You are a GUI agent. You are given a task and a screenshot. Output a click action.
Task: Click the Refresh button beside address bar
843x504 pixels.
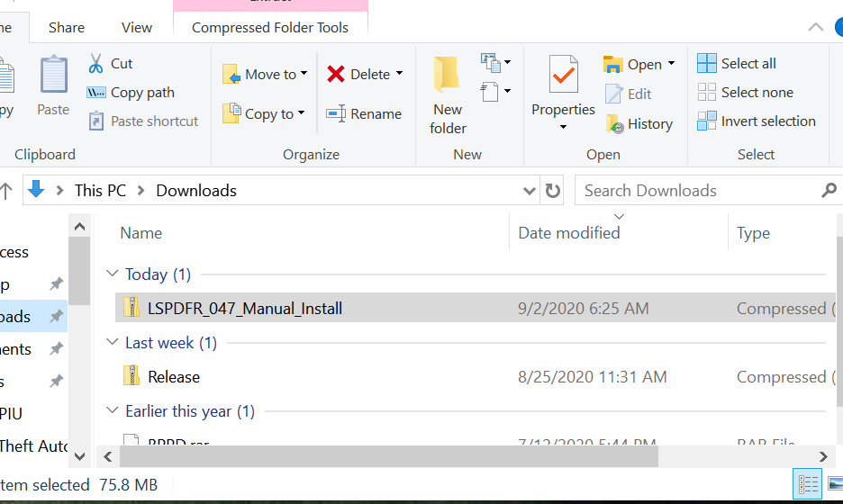[553, 191]
